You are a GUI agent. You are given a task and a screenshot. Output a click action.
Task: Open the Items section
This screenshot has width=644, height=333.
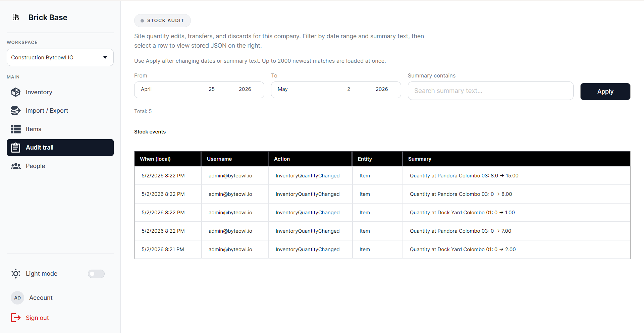34,129
